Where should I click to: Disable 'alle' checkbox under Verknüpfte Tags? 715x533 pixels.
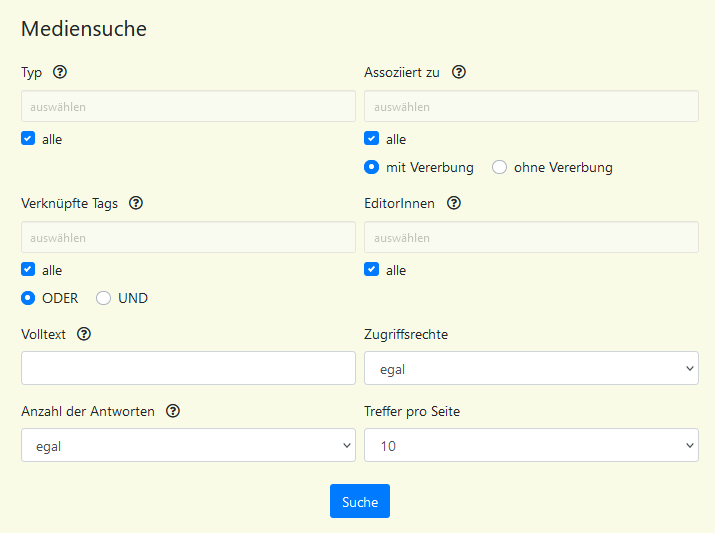click(x=28, y=270)
